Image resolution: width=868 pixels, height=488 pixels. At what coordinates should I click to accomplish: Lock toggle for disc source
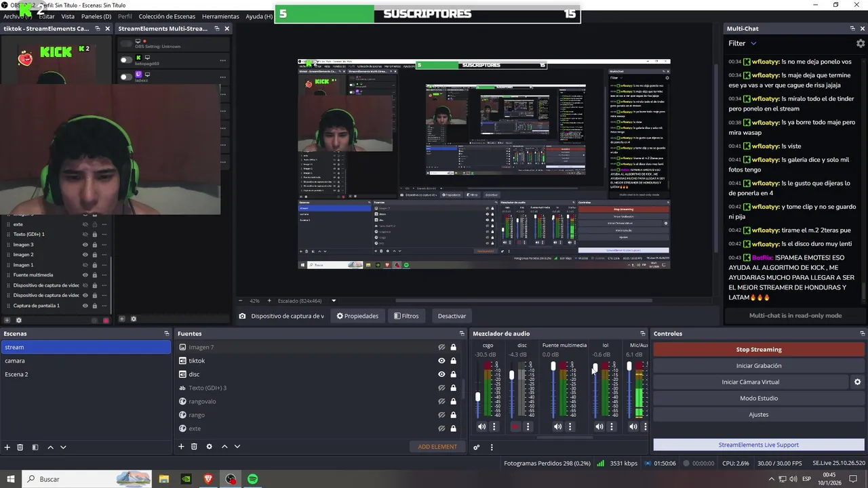[x=453, y=374]
